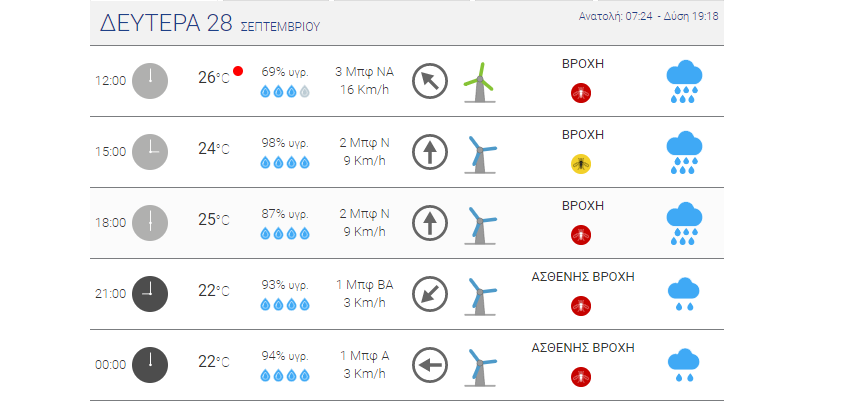The image size is (849, 401).
Task: Click the light rain cloud icon at 00:00
Action: click(684, 365)
